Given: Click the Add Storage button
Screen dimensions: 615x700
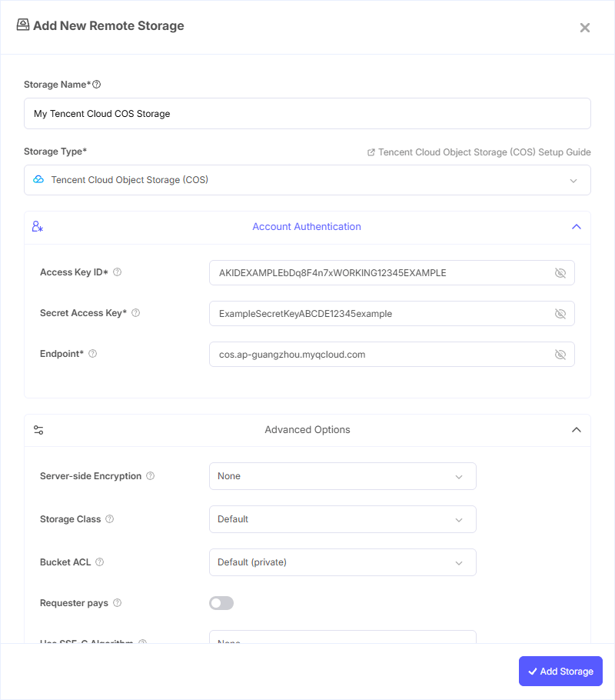Looking at the screenshot, I should 560,671.
